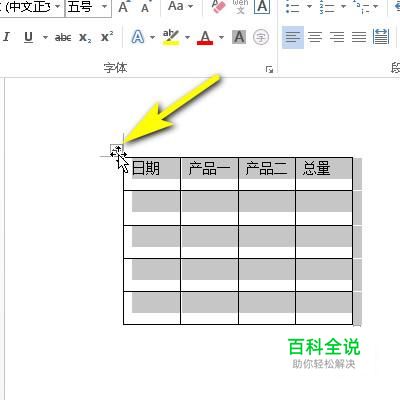Justify the paragraph text

tap(359, 37)
